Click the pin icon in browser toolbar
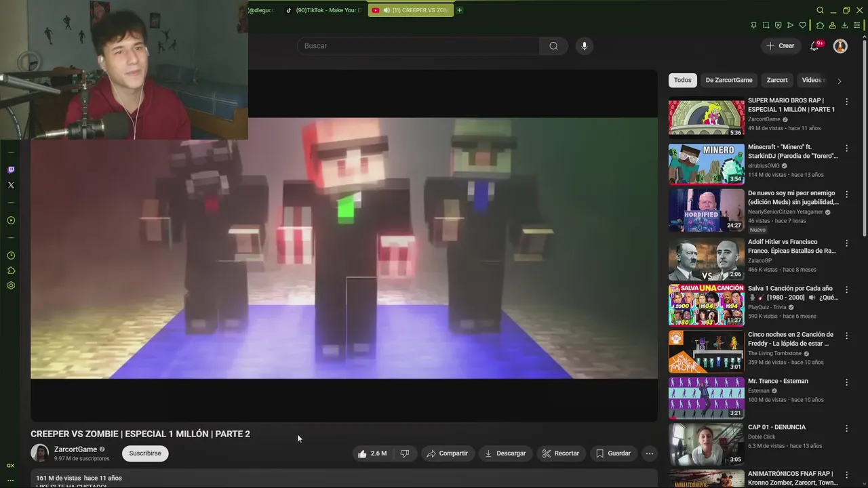This screenshot has width=868, height=488. coord(753,25)
